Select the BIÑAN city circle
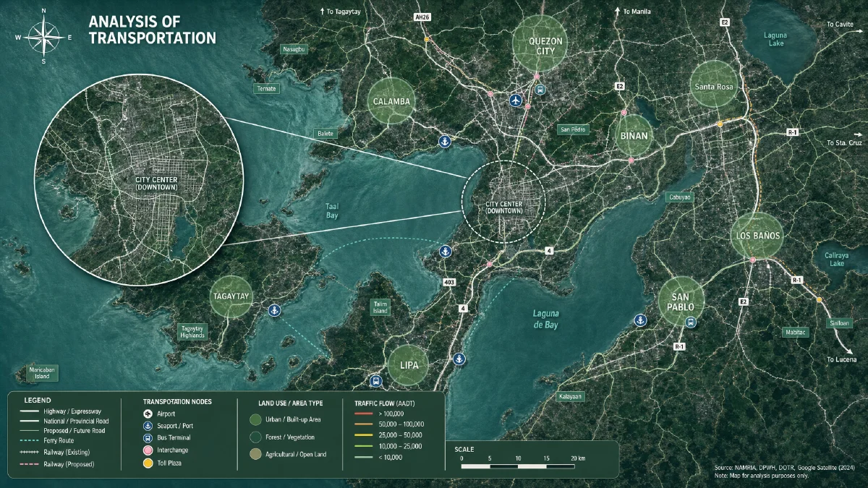This screenshot has width=868, height=488. pyautogui.click(x=634, y=135)
